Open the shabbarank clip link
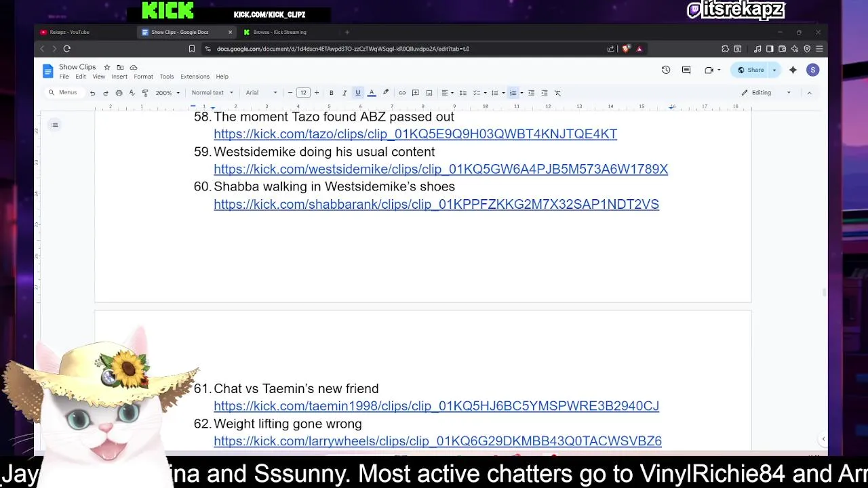 436,205
